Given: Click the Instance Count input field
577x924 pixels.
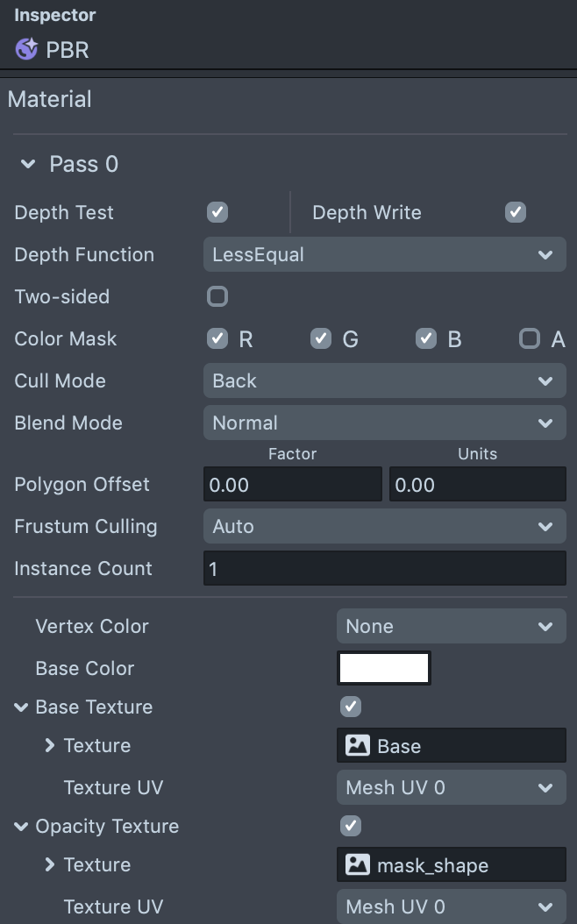Looking at the screenshot, I should (384, 569).
